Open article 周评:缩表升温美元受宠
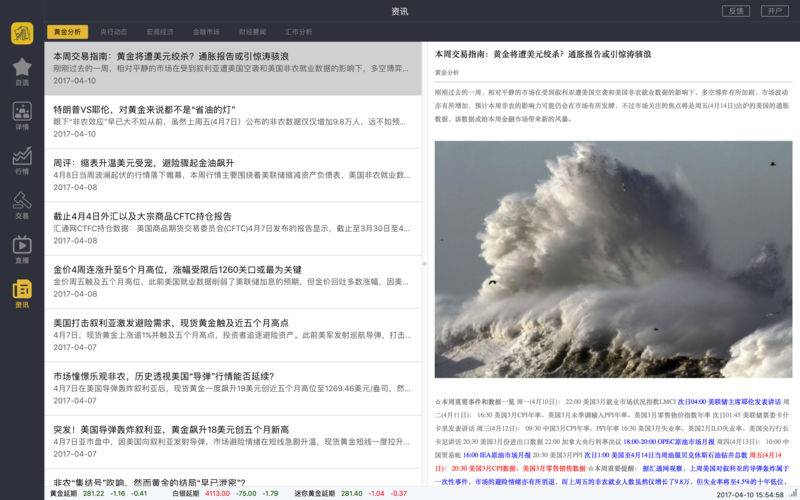800x500 pixels. click(x=233, y=175)
